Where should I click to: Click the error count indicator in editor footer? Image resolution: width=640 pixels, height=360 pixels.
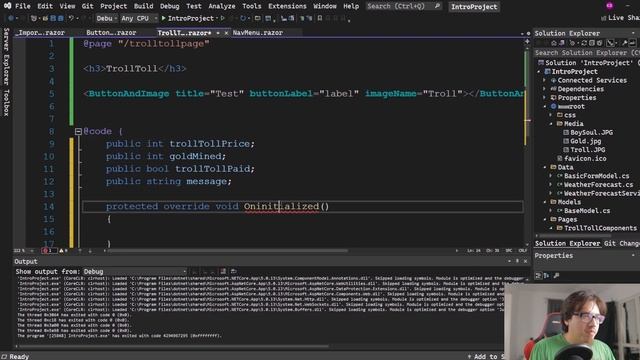(x=48, y=251)
